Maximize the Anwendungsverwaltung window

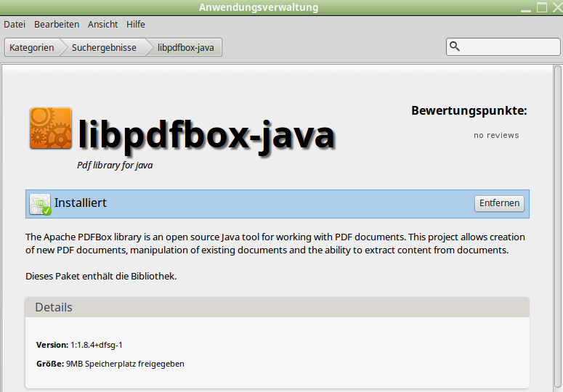click(x=542, y=7)
